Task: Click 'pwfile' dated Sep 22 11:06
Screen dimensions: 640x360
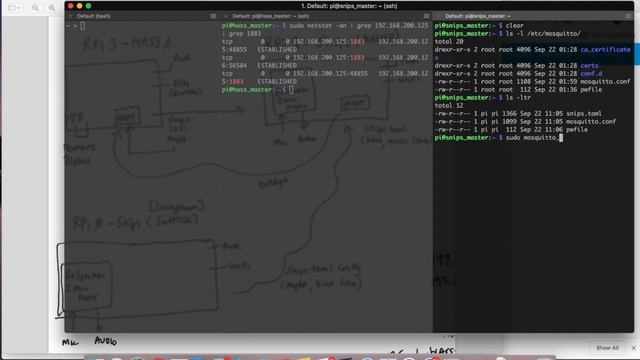Action: 577,129
